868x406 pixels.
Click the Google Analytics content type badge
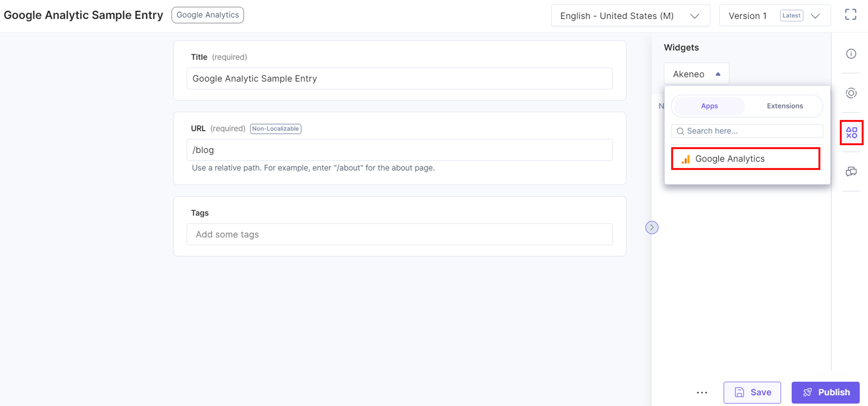click(208, 15)
